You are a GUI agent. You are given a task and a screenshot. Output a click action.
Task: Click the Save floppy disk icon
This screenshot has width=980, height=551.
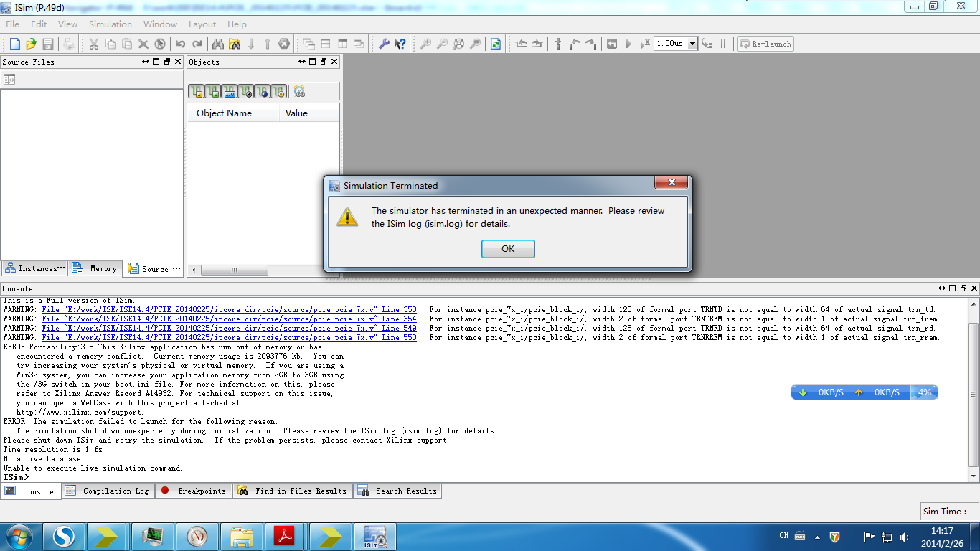tap(48, 44)
